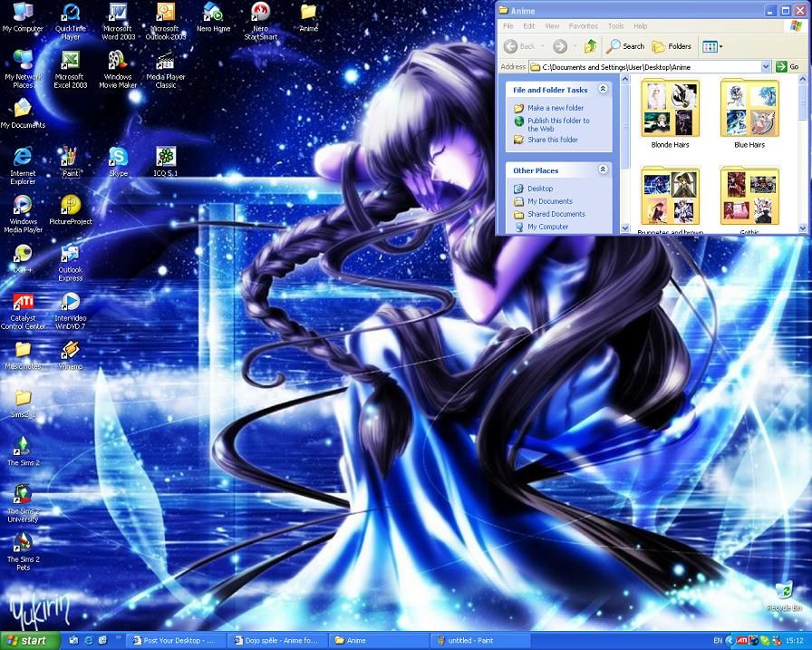Click the EN language indicator in tray
Image resolution: width=812 pixels, height=650 pixels.
click(718, 641)
